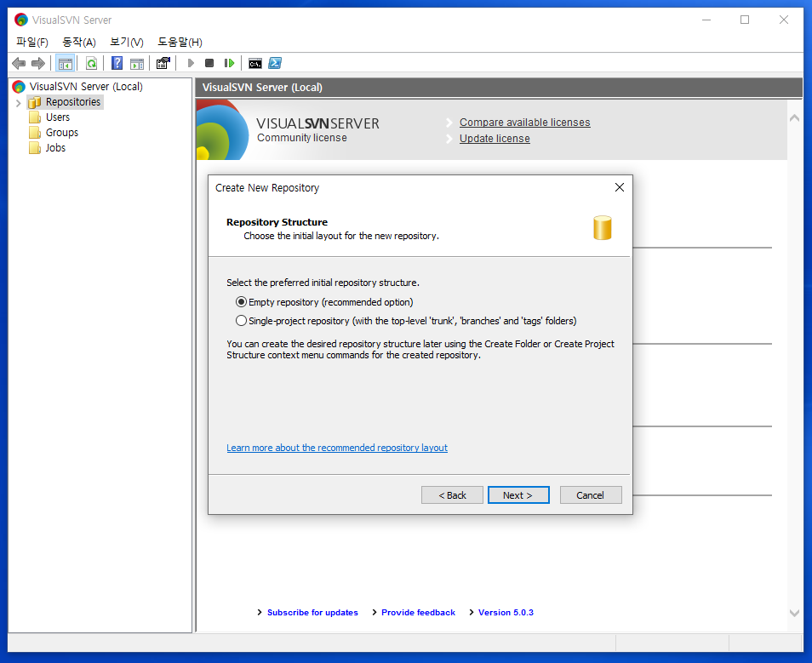Click the Update license link

point(495,138)
